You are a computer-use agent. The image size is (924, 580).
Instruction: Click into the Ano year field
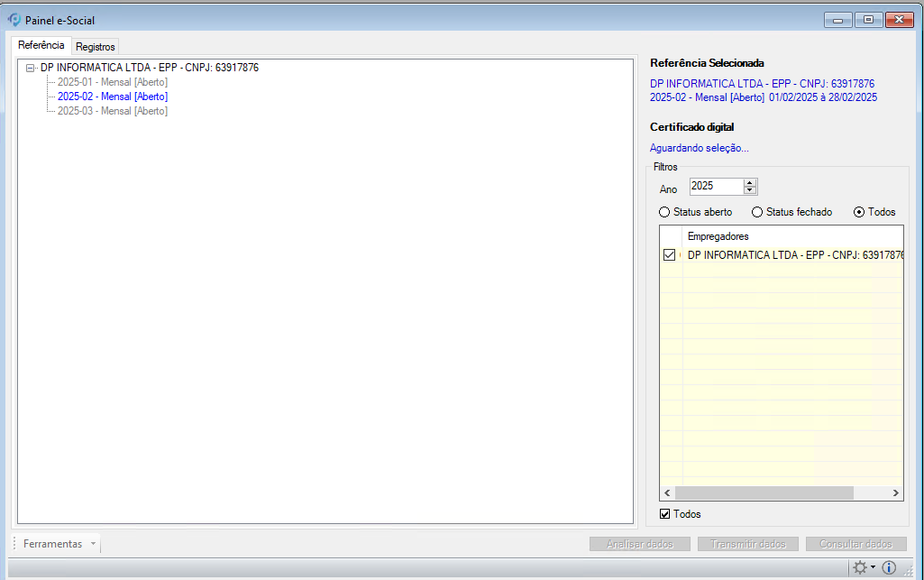pyautogui.click(x=716, y=186)
